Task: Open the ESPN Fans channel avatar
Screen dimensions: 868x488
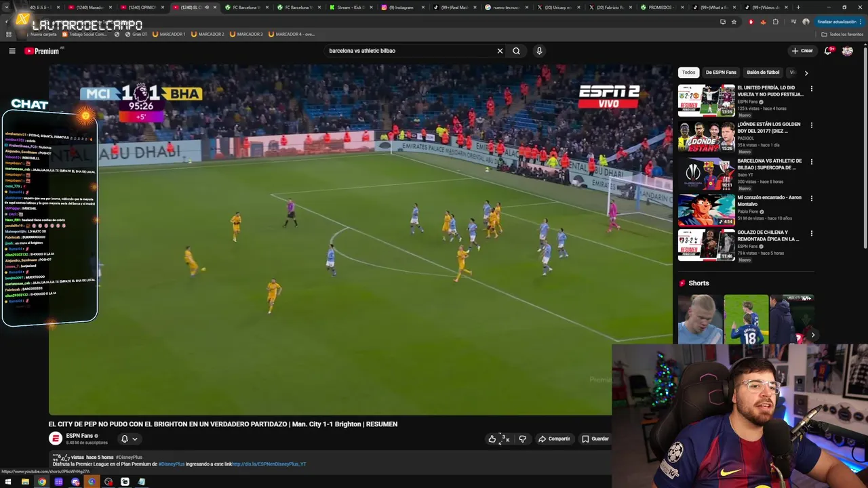Action: (56, 439)
